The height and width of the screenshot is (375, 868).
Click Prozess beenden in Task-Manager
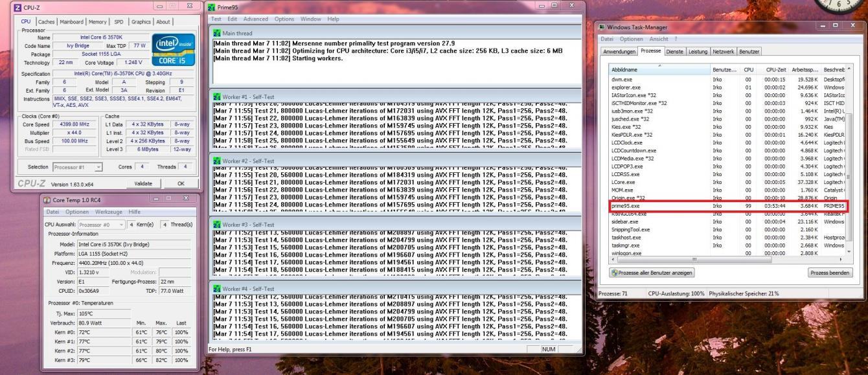coord(830,273)
